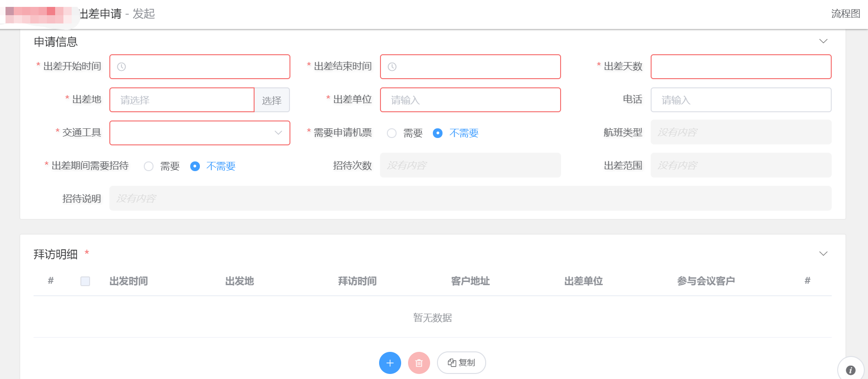Click the 出差单位 input field

(471, 100)
